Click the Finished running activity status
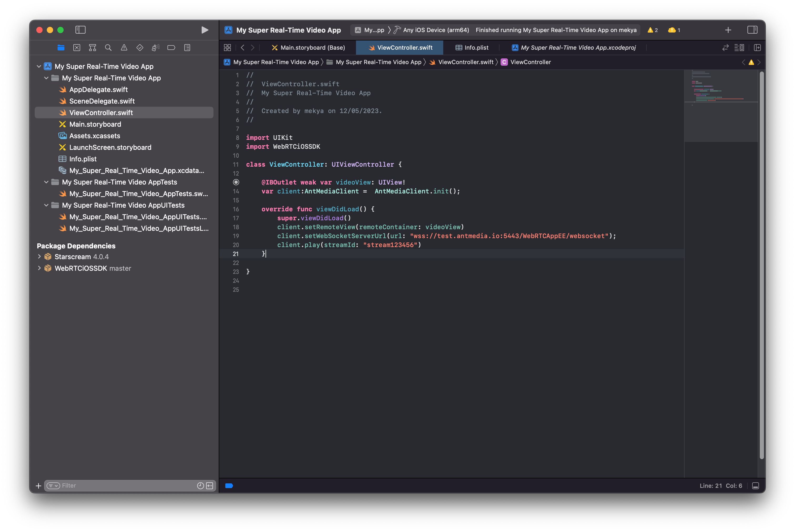 point(556,30)
